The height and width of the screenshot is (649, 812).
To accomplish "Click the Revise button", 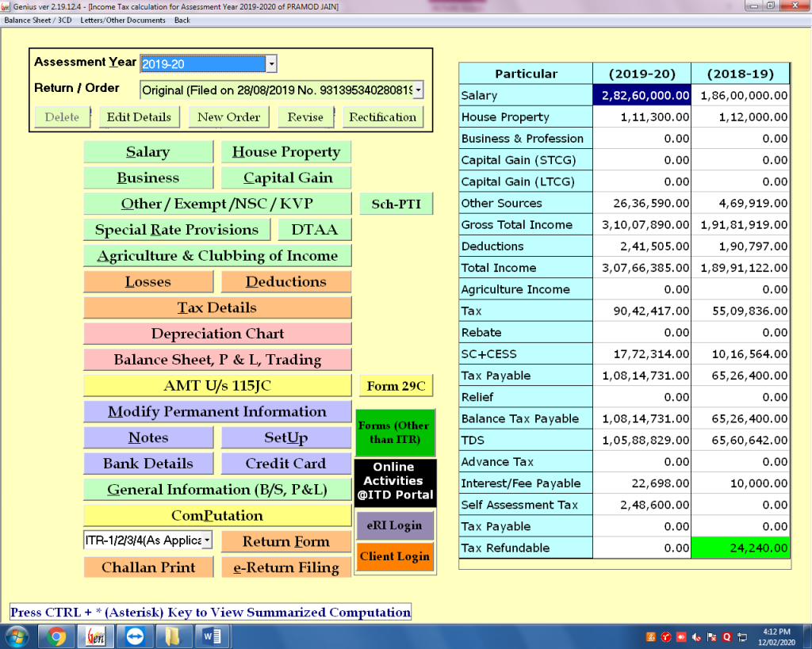I will click(x=305, y=116).
